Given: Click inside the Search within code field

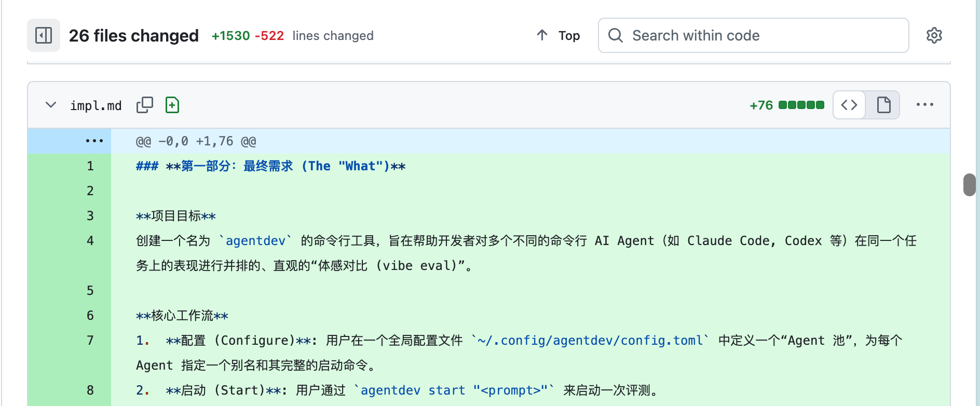Looking at the screenshot, I should [x=727, y=35].
